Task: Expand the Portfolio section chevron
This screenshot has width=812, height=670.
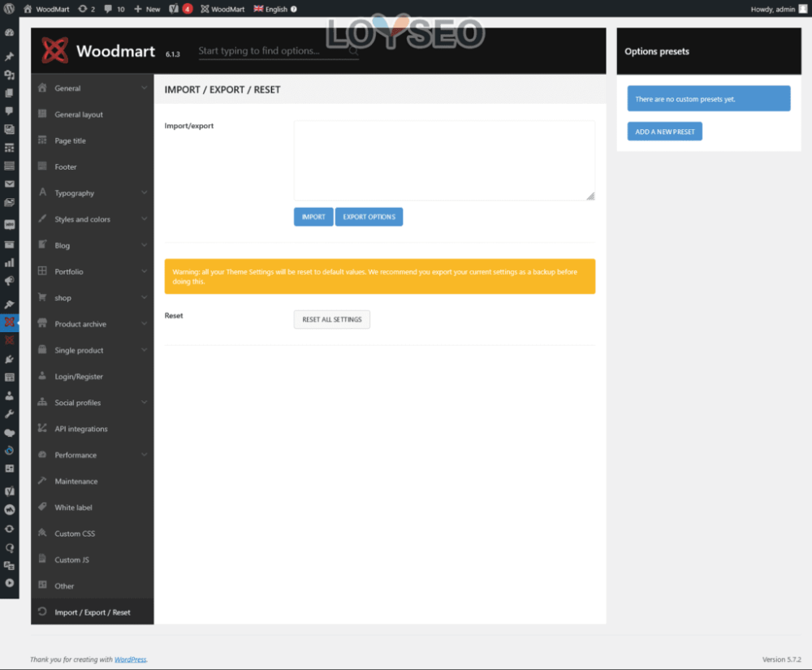Action: tap(144, 271)
